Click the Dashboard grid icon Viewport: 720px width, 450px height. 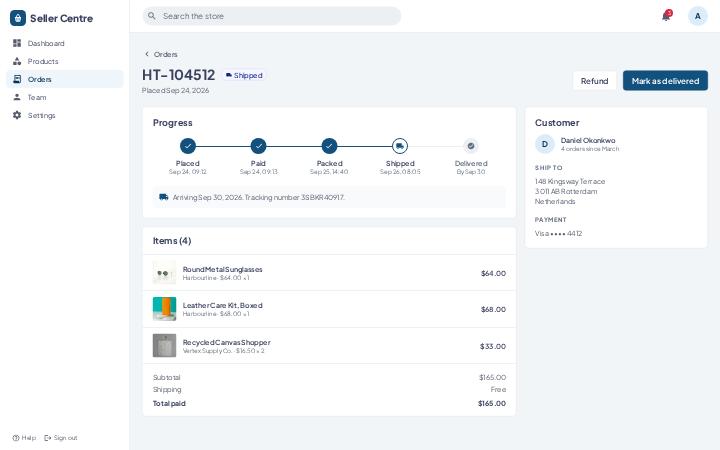pyautogui.click(x=17, y=43)
